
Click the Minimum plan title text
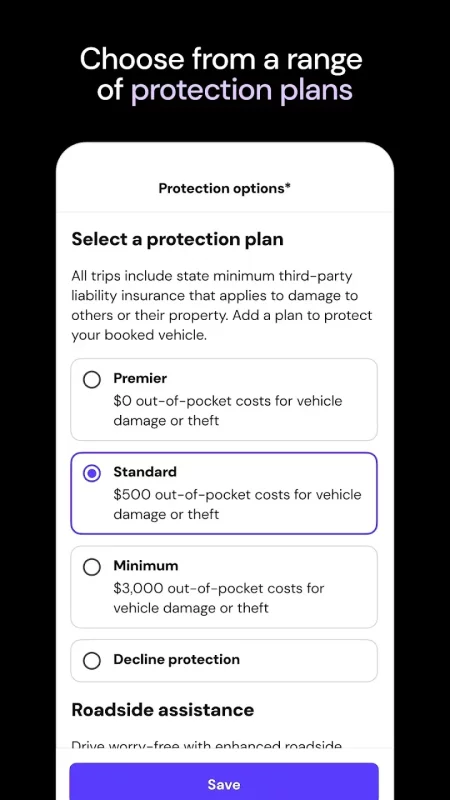click(x=145, y=566)
